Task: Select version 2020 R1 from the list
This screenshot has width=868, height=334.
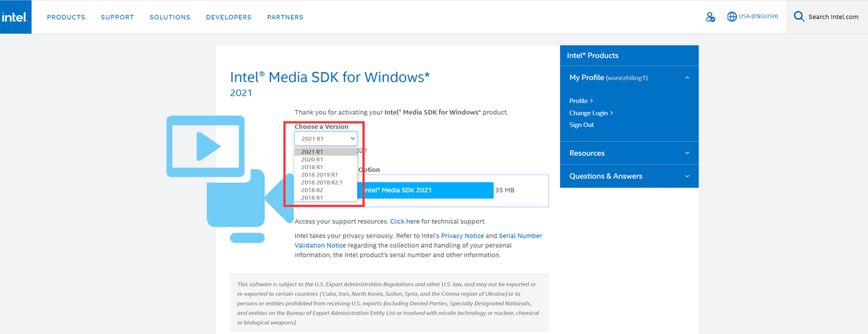Action: 325,160
